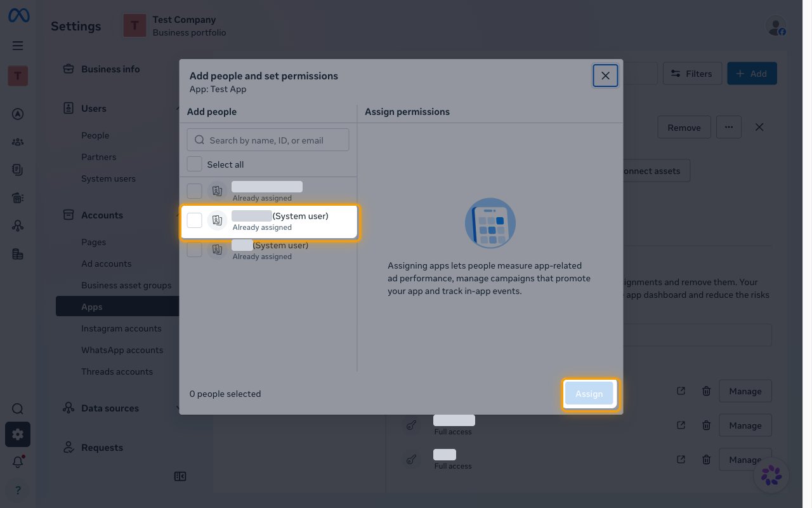The width and height of the screenshot is (812, 508).
Task: Click the first Manage button
Action: [745, 391]
